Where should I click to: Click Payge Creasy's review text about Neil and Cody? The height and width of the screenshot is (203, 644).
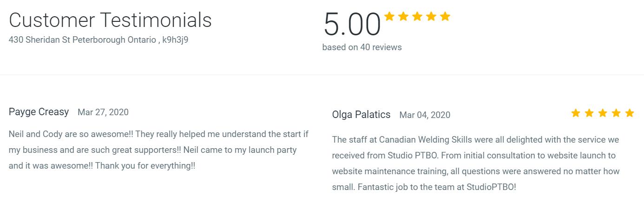pos(159,150)
